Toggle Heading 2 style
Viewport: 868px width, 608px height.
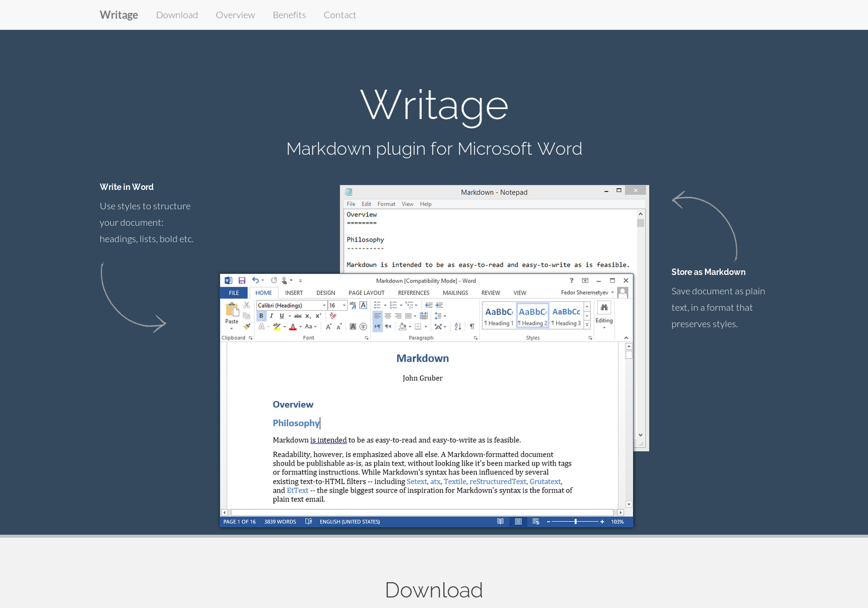point(533,314)
